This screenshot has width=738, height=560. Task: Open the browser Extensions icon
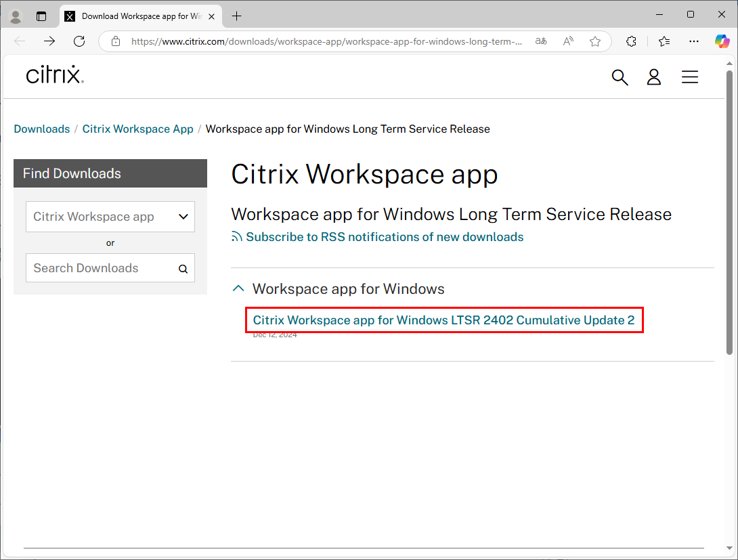631,41
